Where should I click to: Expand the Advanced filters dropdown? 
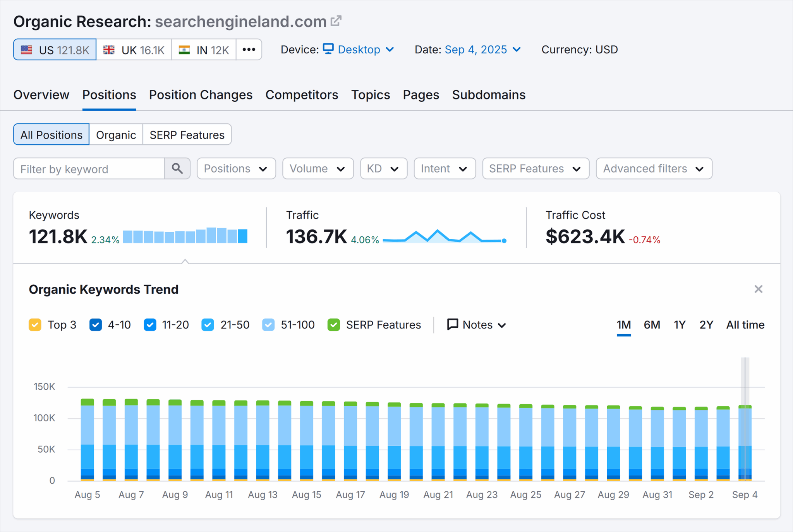pyautogui.click(x=654, y=169)
